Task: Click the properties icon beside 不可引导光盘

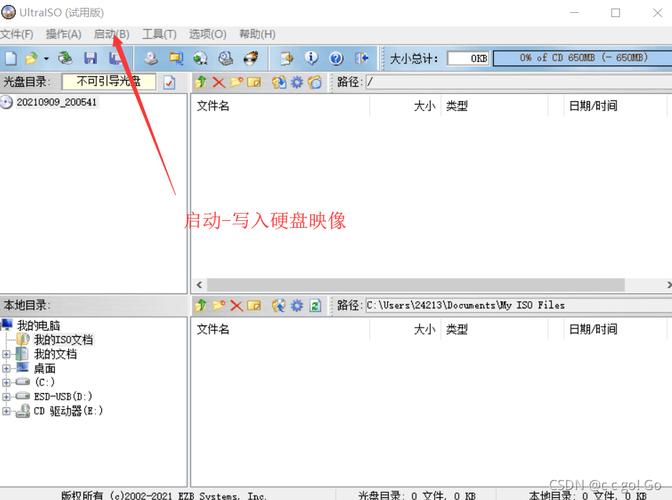Action: pyautogui.click(x=169, y=82)
